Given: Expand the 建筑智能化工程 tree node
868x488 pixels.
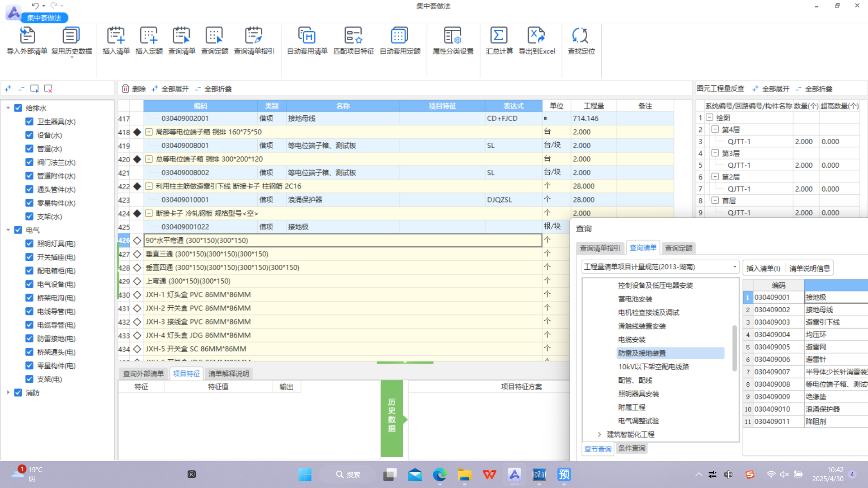Looking at the screenshot, I should (x=599, y=434).
